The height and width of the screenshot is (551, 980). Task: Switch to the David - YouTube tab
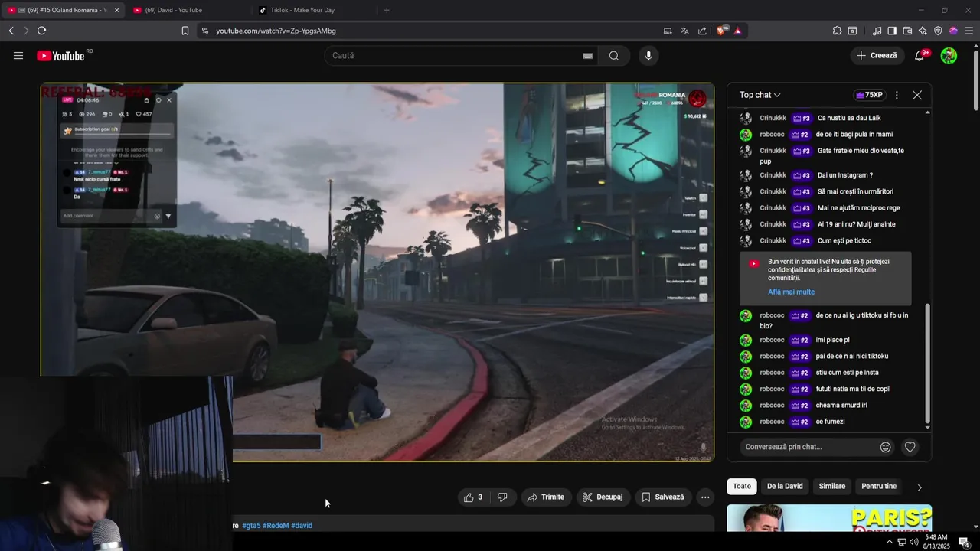[x=186, y=10]
